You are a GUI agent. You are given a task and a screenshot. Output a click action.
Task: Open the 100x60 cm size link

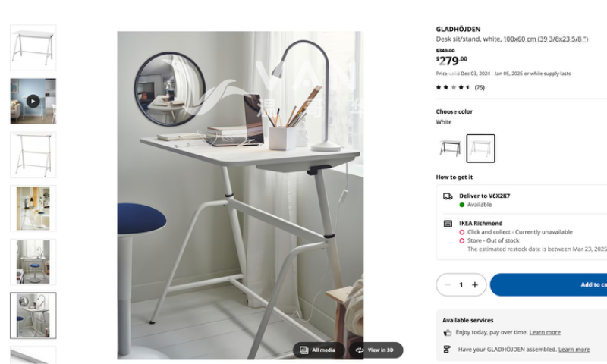(546, 39)
